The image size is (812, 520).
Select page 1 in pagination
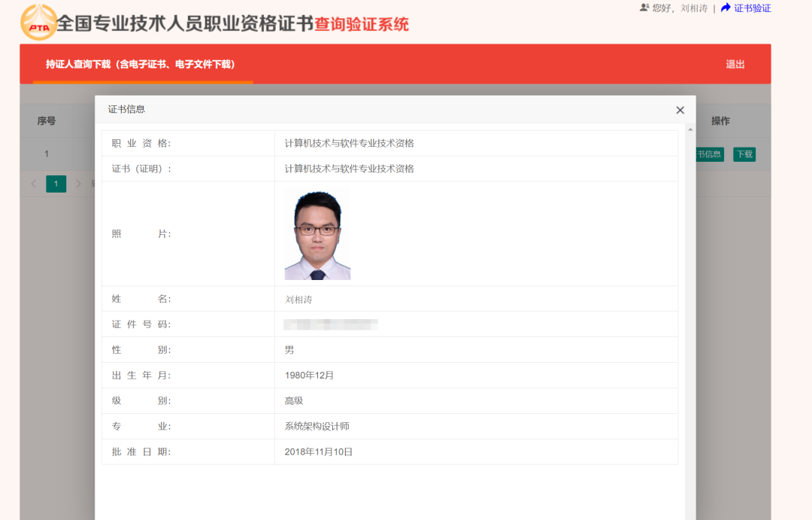point(56,184)
